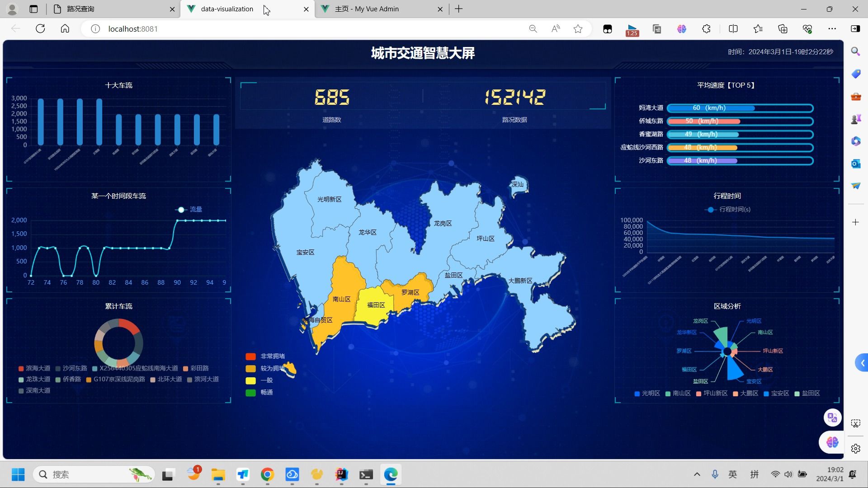This screenshot has height=488, width=868.
Task: Open the split screen icon in toolbar
Action: tap(733, 28)
